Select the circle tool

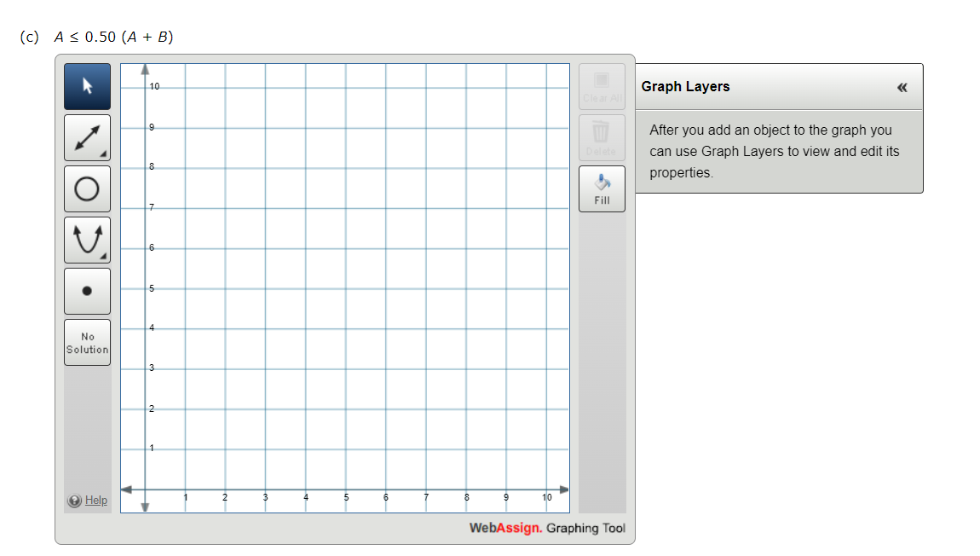pos(87,188)
